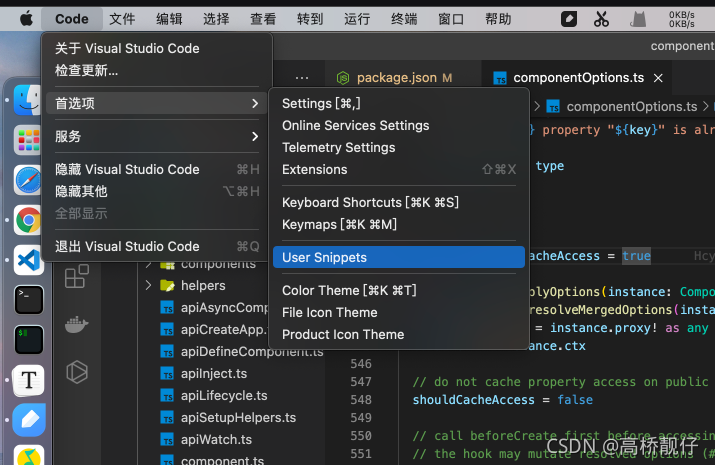715x465 pixels.
Task: Open Launchpad from the dock
Action: [28, 140]
